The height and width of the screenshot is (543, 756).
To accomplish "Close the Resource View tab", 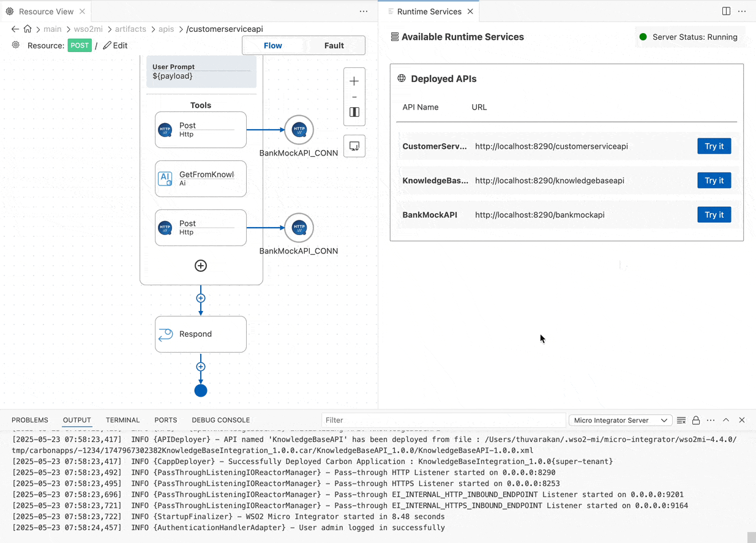I will [x=83, y=12].
